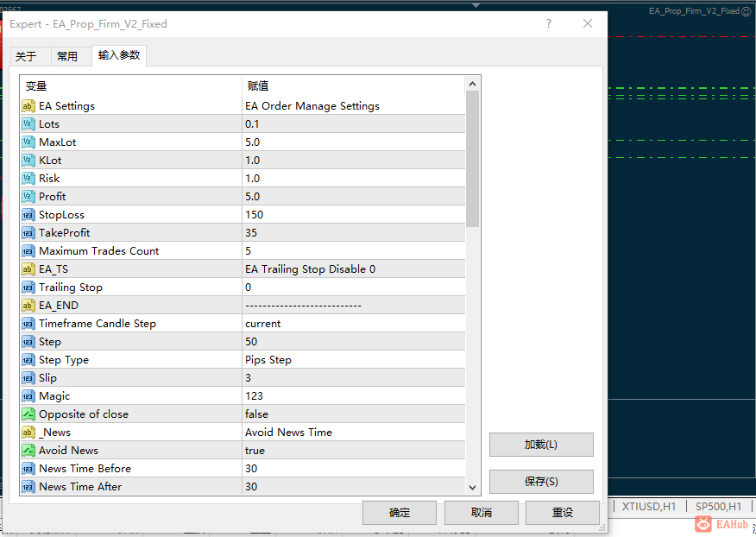This screenshot has width=756, height=537.
Task: Click the string icon beside EA_END
Action: (x=28, y=306)
